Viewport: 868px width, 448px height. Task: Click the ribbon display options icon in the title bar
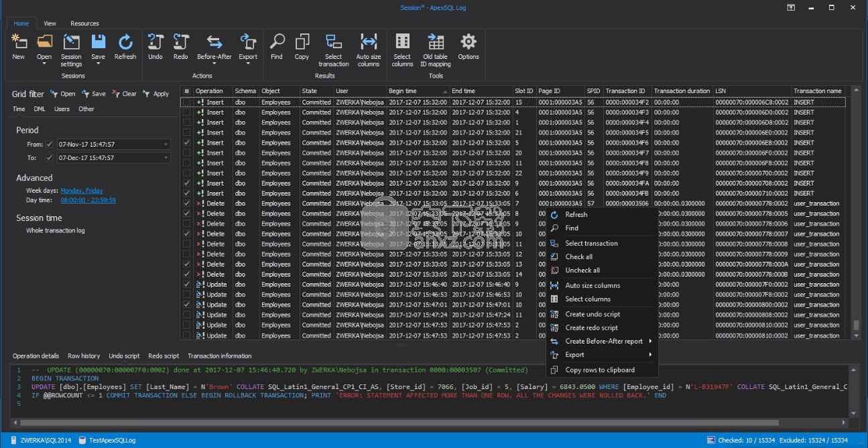click(x=792, y=7)
